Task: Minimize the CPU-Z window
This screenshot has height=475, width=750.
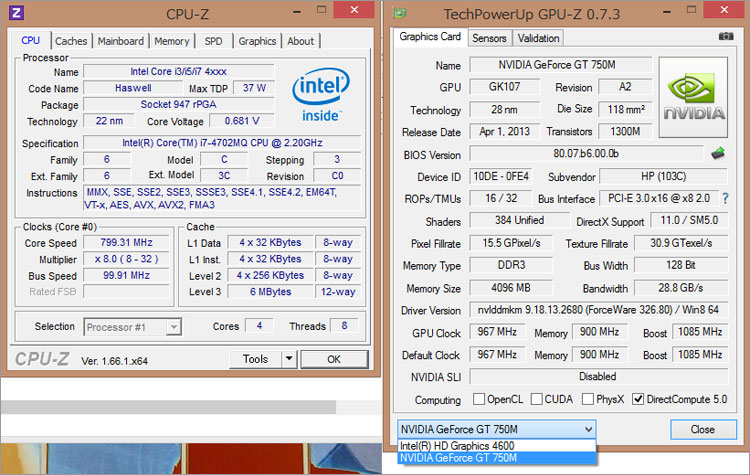Action: (297, 11)
